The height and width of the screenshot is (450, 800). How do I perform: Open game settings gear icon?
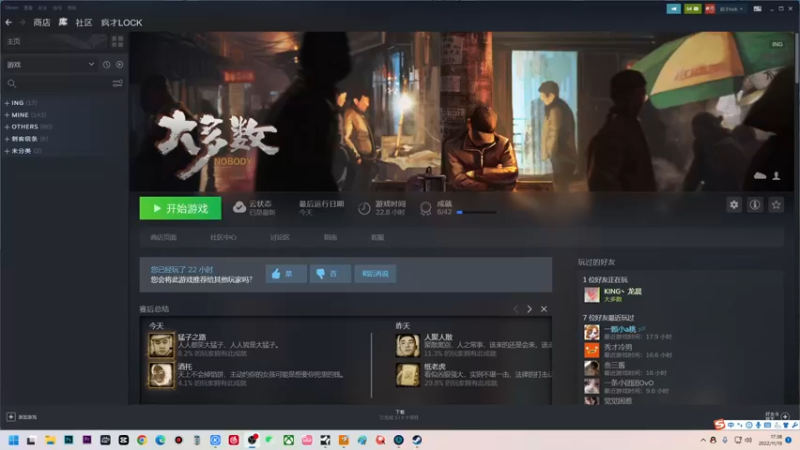coord(734,205)
